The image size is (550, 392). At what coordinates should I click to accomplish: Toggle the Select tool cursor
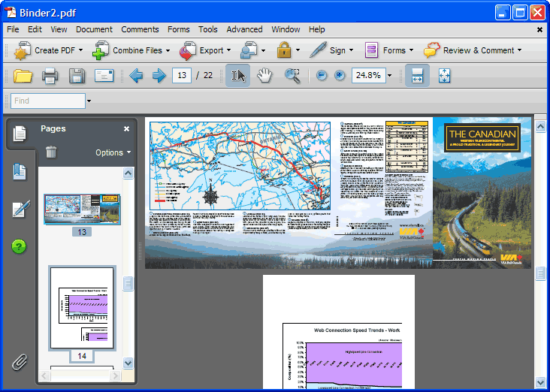point(237,76)
